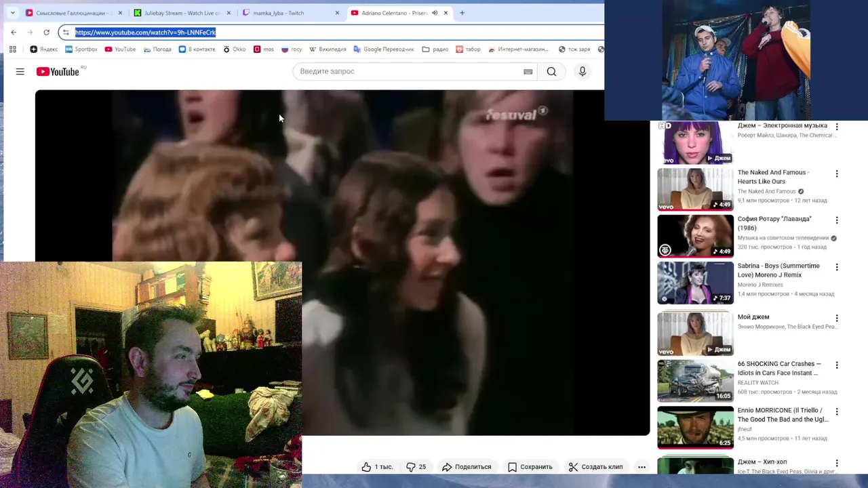This screenshot has height=488, width=868.
Task: Click the Сохранить save button
Action: (530, 466)
